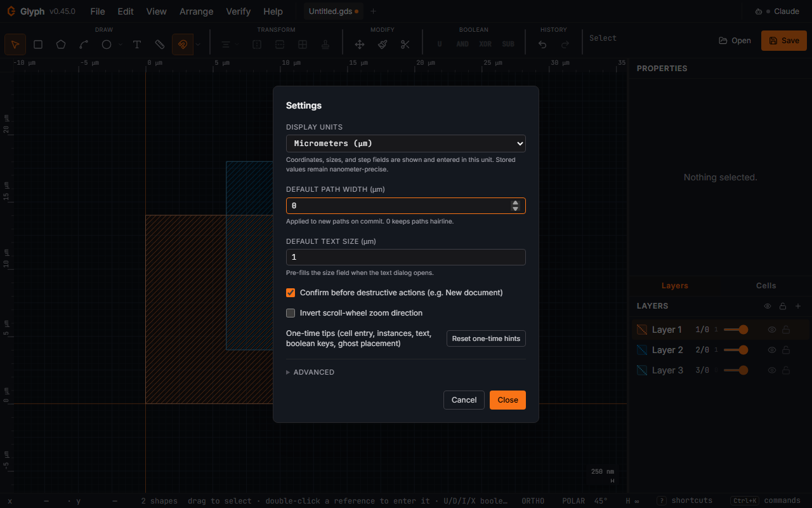This screenshot has width=812, height=508.
Task: Lock Layer 1 with padlock icon
Action: click(786, 330)
